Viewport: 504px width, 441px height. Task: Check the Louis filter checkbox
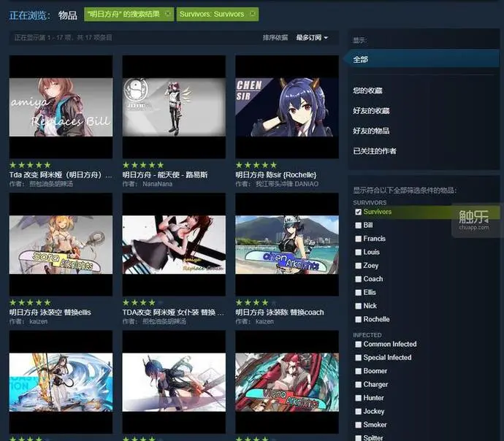pyautogui.click(x=358, y=252)
